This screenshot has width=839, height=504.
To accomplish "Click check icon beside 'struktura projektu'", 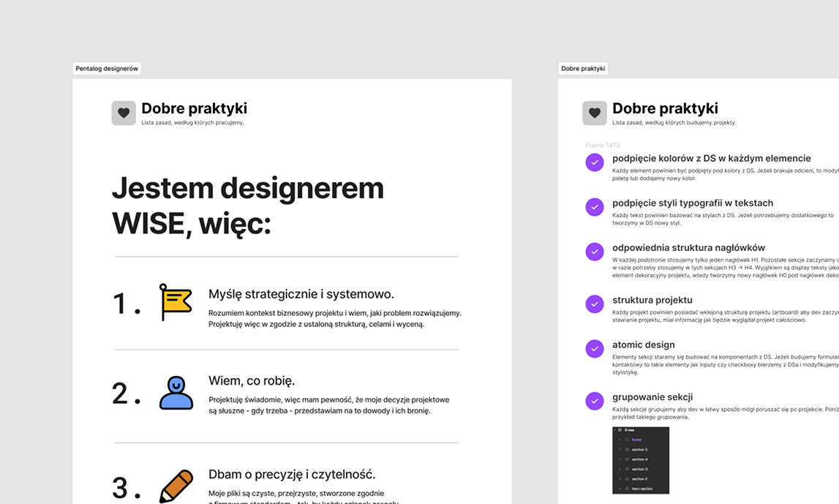I will click(595, 304).
